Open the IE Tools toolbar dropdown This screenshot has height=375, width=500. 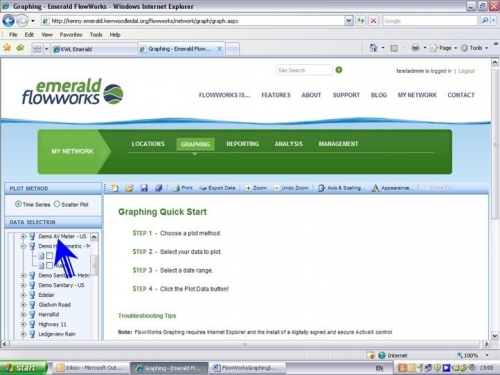point(486,48)
